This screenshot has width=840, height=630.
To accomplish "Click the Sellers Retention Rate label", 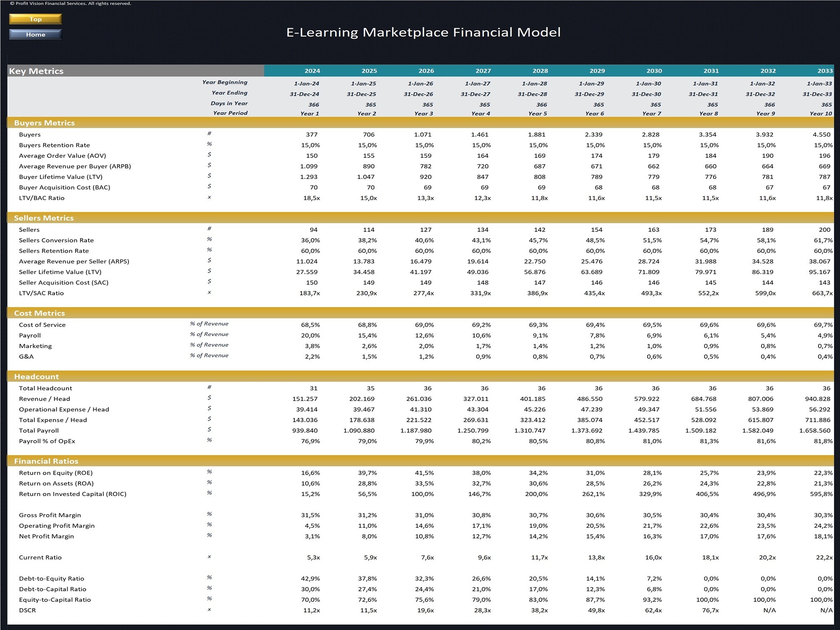I will 54,251.
